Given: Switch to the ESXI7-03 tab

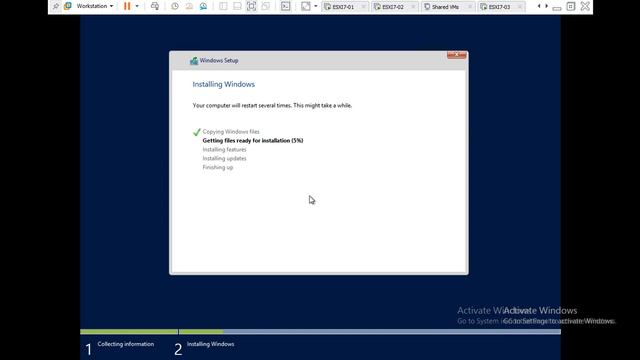Looking at the screenshot, I should pyautogui.click(x=500, y=7).
